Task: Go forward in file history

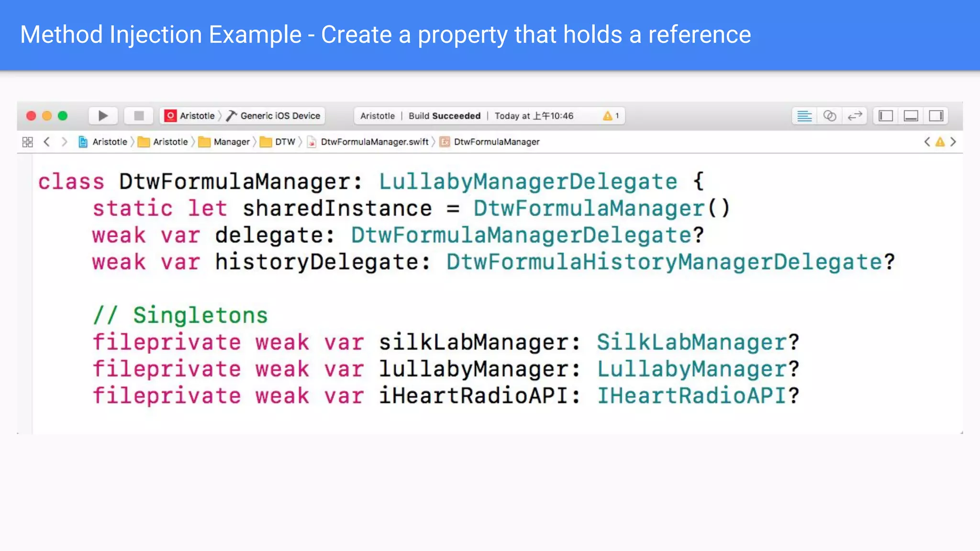Action: [64, 142]
